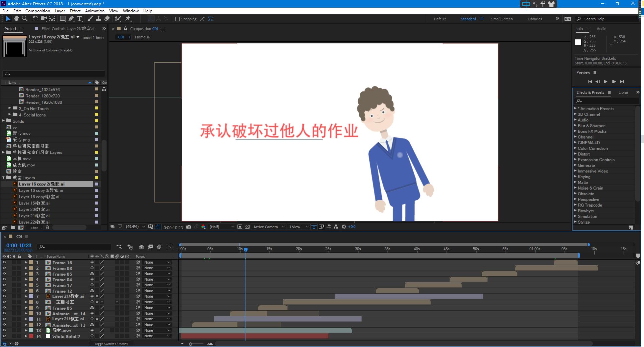The image size is (644, 347).
Task: Select the Clone Stamp tool
Action: coord(99,19)
